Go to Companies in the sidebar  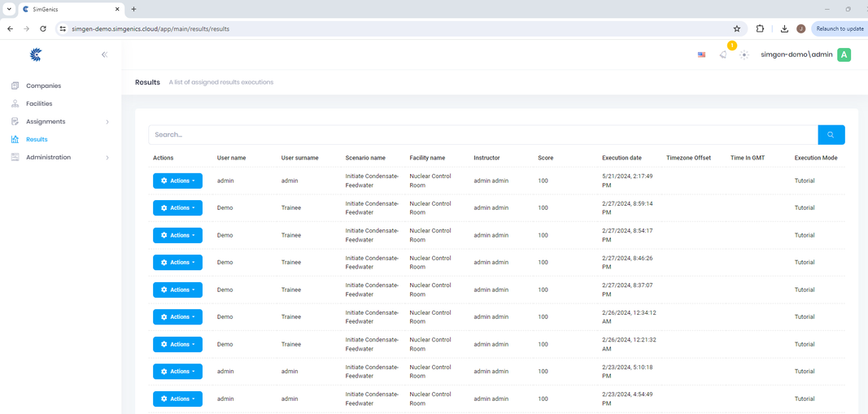(43, 85)
